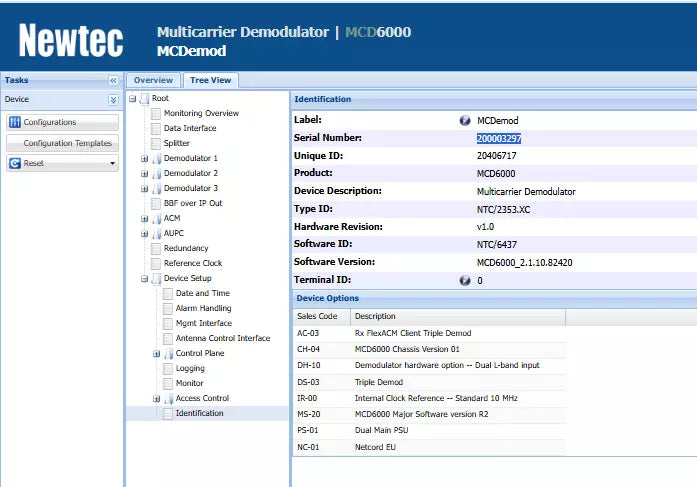Sort by Description column header

pos(458,316)
